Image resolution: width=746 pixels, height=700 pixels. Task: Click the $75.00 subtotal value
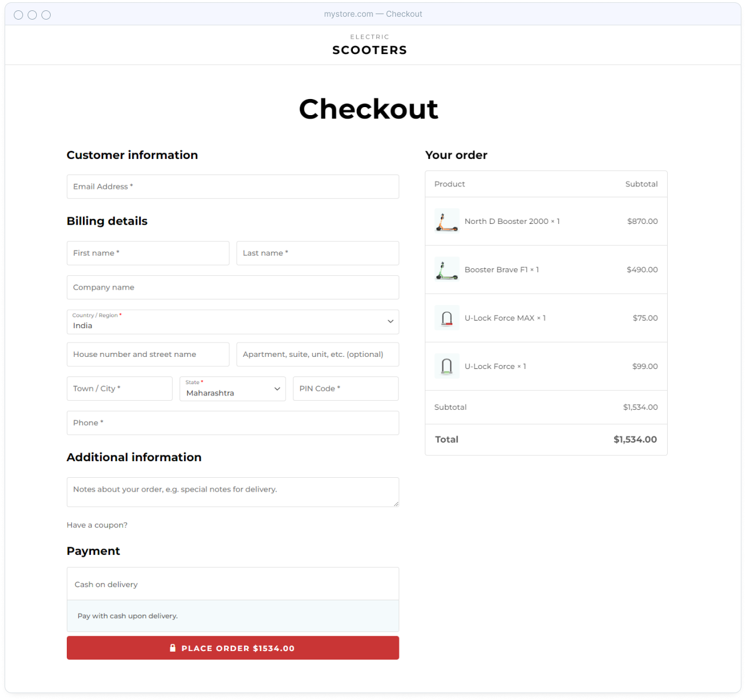[x=645, y=318]
